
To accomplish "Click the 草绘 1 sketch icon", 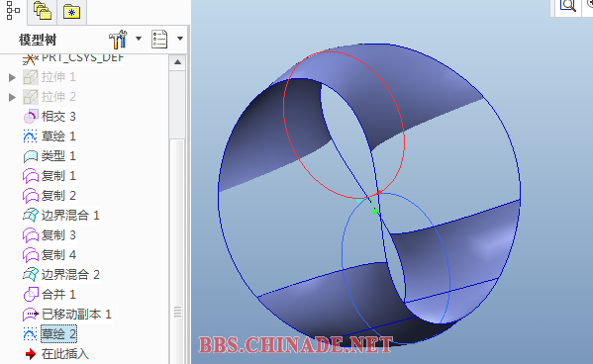I will point(31,136).
